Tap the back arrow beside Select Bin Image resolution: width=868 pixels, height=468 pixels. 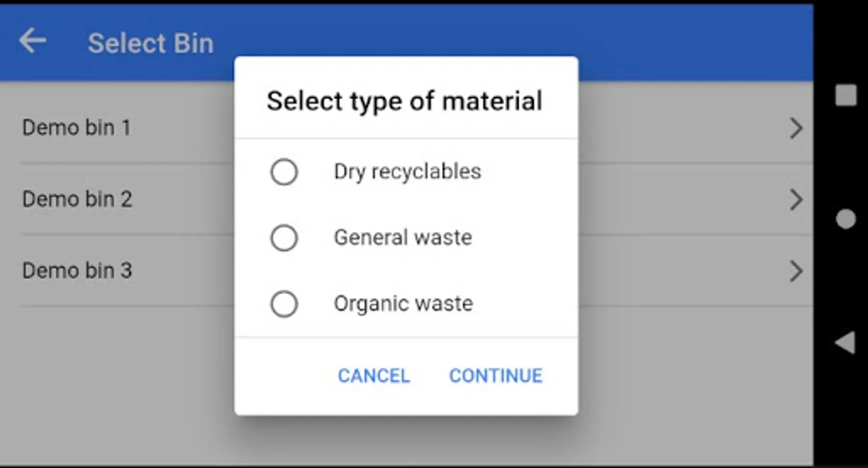tap(32, 42)
